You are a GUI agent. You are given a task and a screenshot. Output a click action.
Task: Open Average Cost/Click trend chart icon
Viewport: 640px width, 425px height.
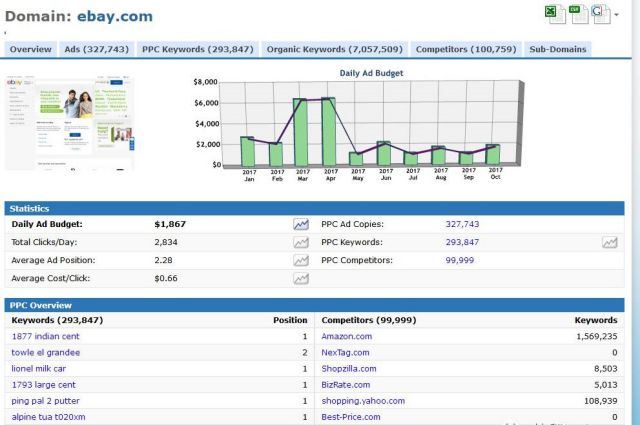[301, 278]
